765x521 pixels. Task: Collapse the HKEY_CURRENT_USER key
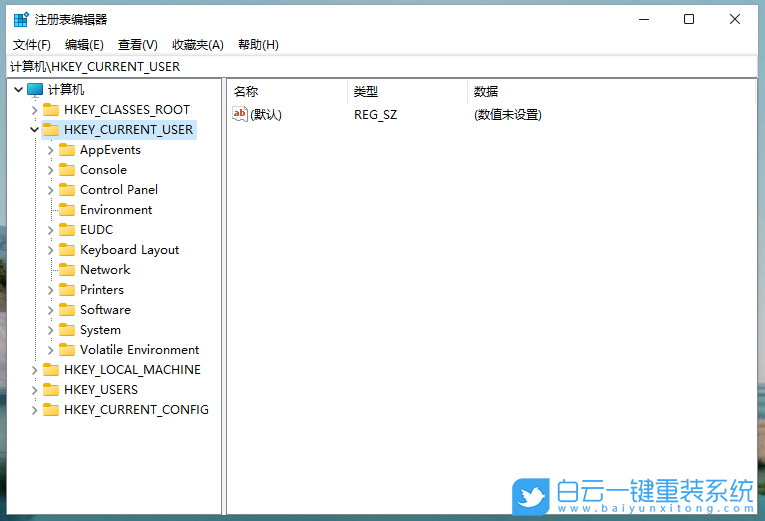coord(35,130)
